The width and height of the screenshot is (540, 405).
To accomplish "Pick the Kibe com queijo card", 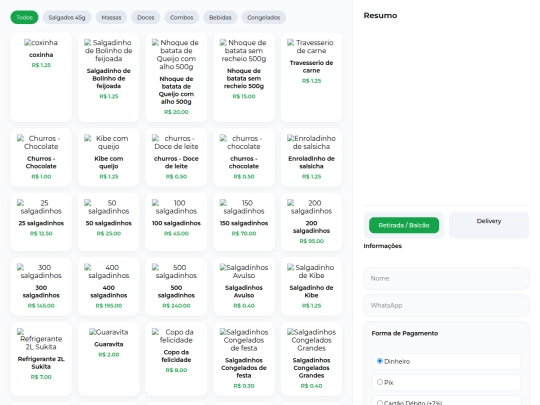I will [x=108, y=157].
